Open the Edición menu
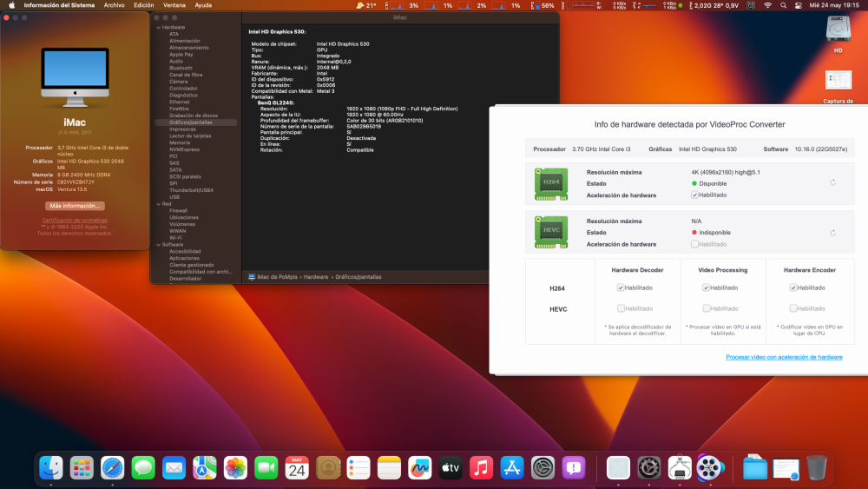Viewport: 868px width, 489px height. (x=144, y=5)
